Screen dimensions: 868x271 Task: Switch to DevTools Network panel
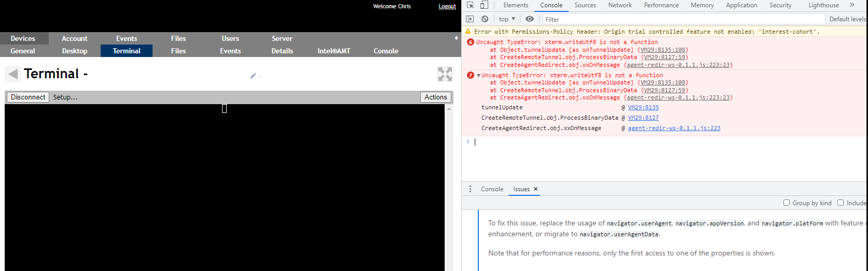620,5
